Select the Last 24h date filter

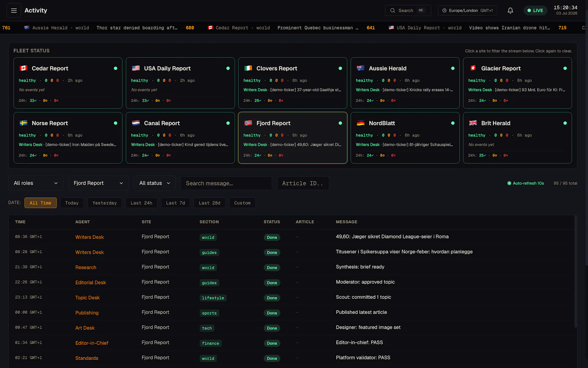coord(141,203)
